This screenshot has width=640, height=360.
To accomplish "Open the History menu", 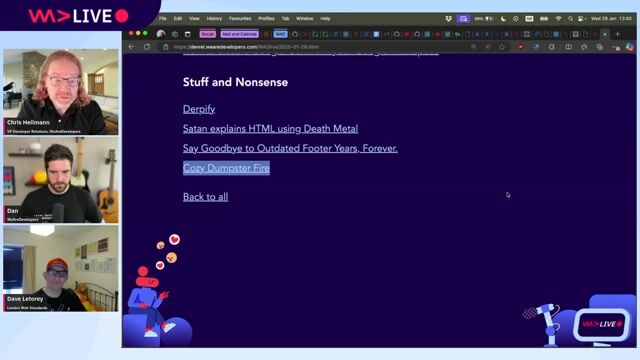I will (x=214, y=19).
